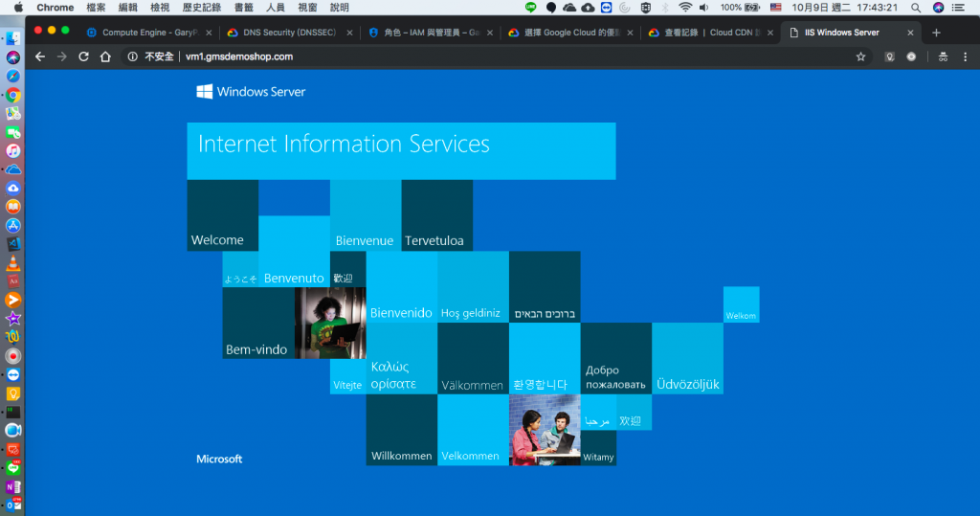
Task: Click the Tervetuloa tile
Action: (x=436, y=215)
